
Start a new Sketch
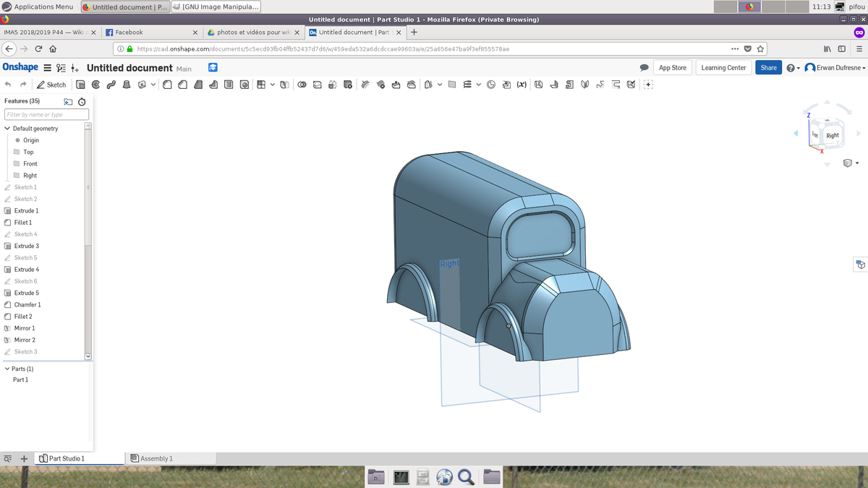coord(51,85)
